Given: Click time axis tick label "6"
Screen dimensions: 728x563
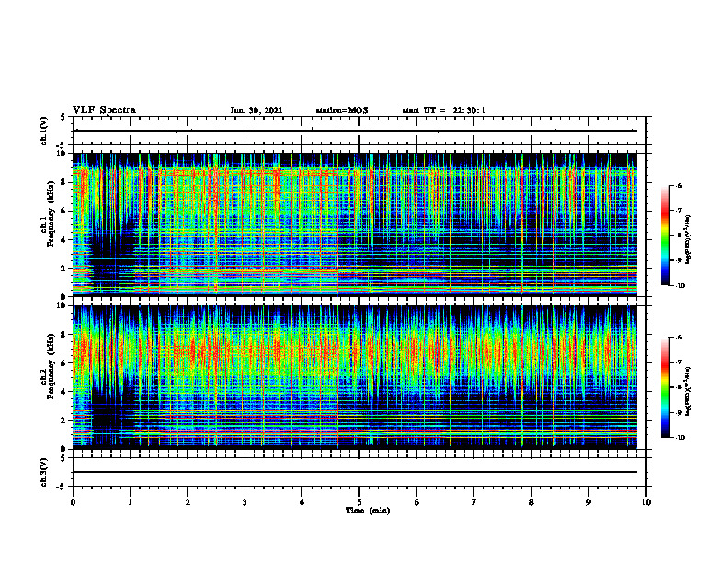Looking at the screenshot, I should [x=417, y=502].
